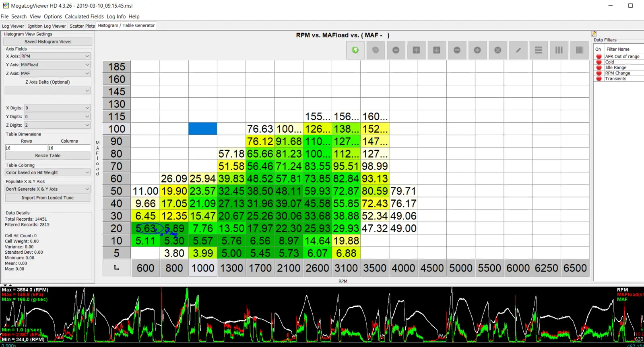Toggle the AFR Out of range filter
This screenshot has height=347, width=644.
[x=599, y=57]
